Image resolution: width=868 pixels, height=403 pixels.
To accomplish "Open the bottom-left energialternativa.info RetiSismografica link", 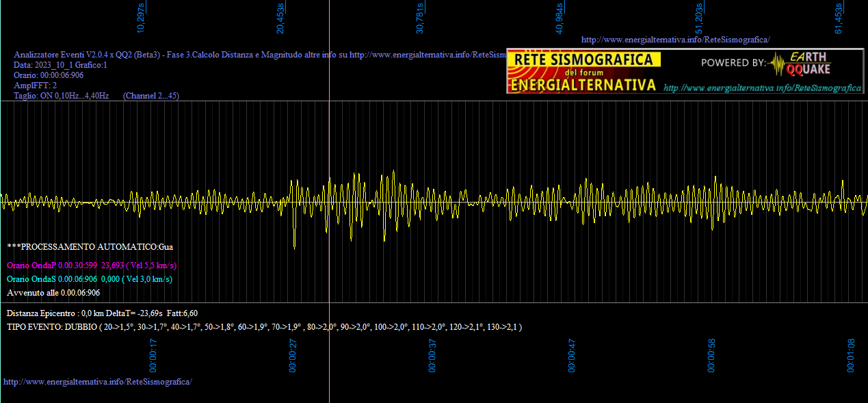I will 98,381.
